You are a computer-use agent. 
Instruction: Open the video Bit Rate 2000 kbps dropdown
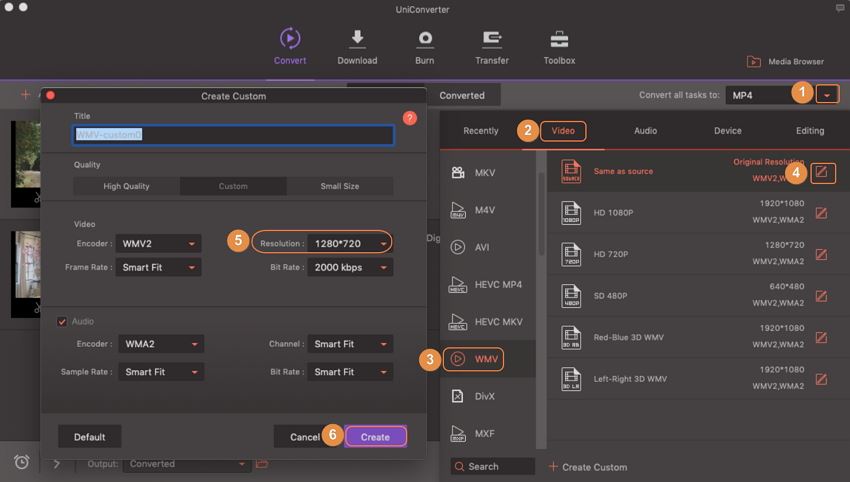[350, 267]
